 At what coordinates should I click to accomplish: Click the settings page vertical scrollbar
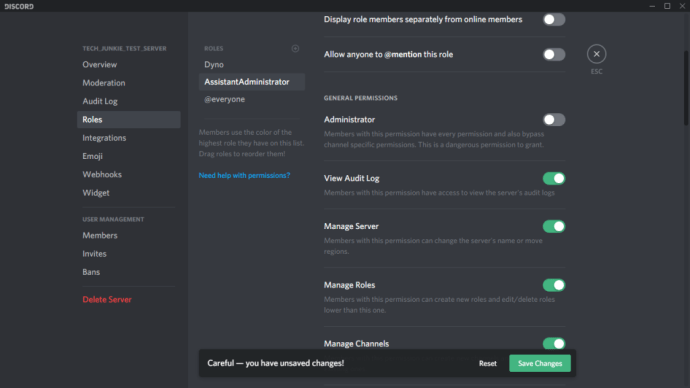click(x=686, y=88)
